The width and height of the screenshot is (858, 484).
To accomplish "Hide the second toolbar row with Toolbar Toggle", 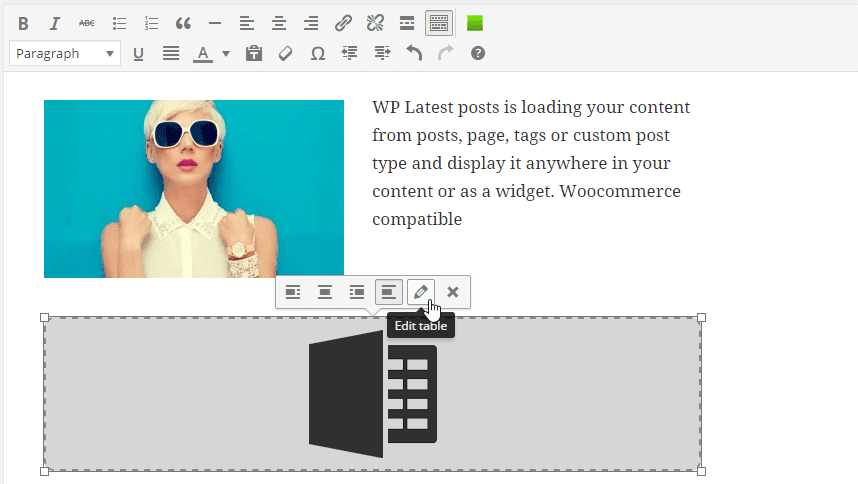I will 438,23.
